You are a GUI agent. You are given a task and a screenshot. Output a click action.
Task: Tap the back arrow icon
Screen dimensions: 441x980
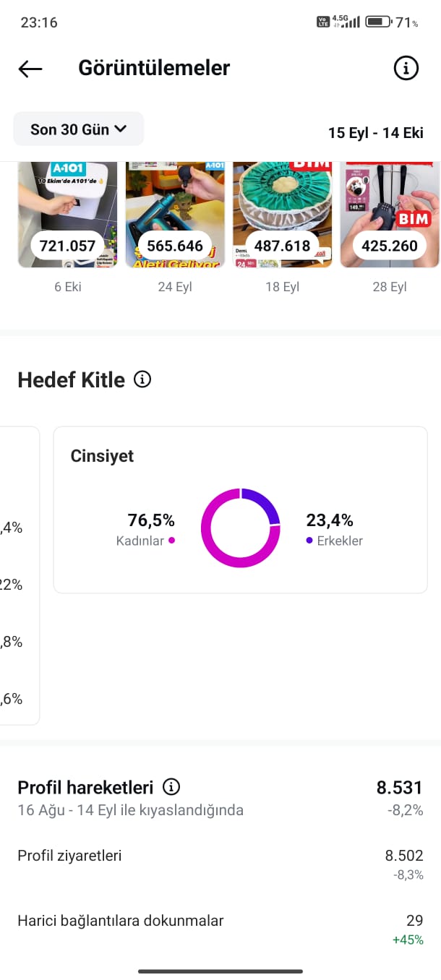[30, 69]
